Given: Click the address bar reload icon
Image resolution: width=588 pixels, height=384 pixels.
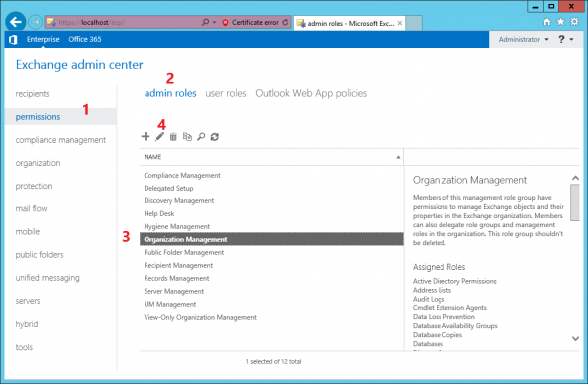Looking at the screenshot, I should [285, 22].
